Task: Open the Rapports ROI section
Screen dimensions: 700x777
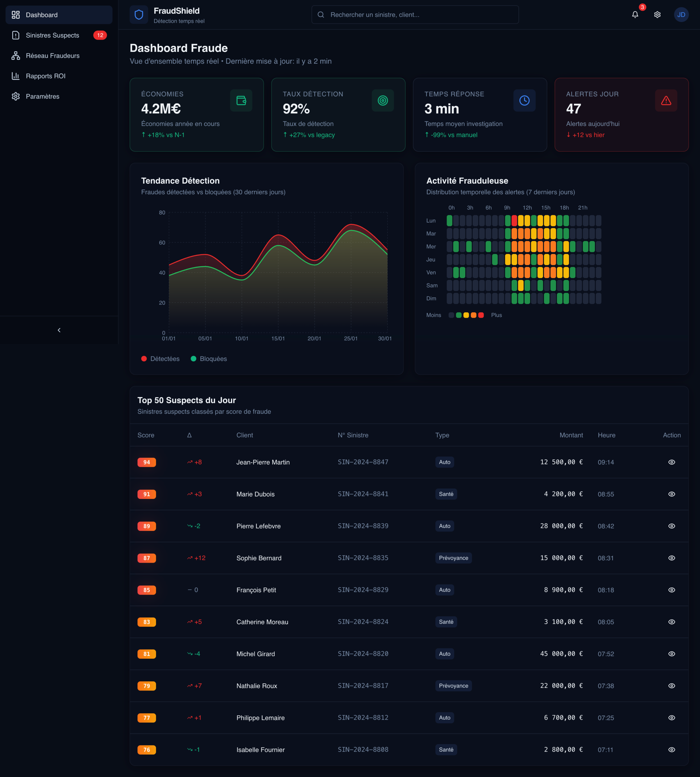Action: pos(46,76)
